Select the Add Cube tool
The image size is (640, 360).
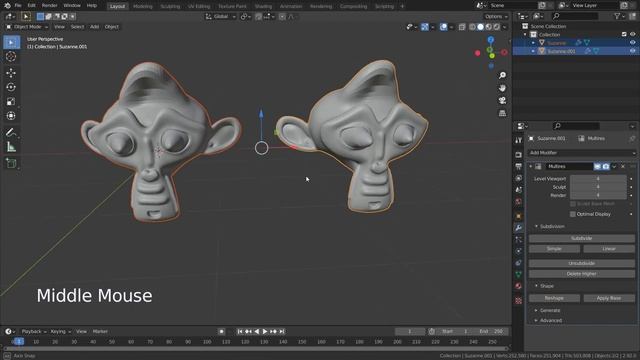click(11, 163)
